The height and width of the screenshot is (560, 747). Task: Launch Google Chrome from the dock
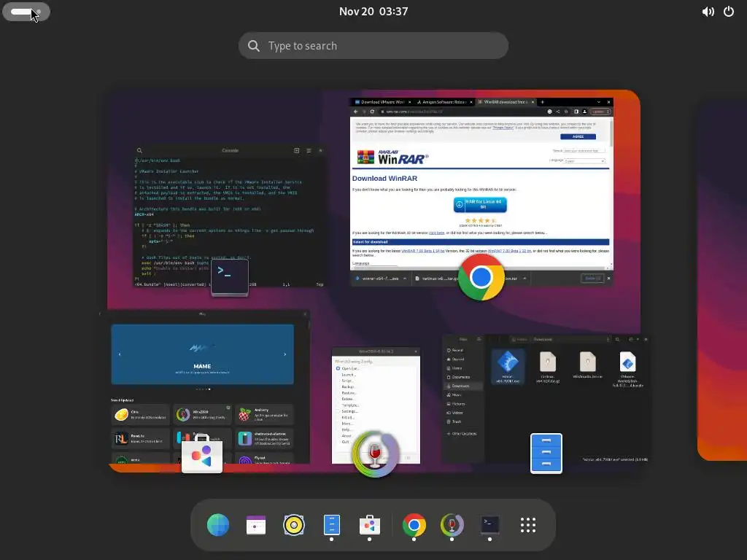[414, 525]
